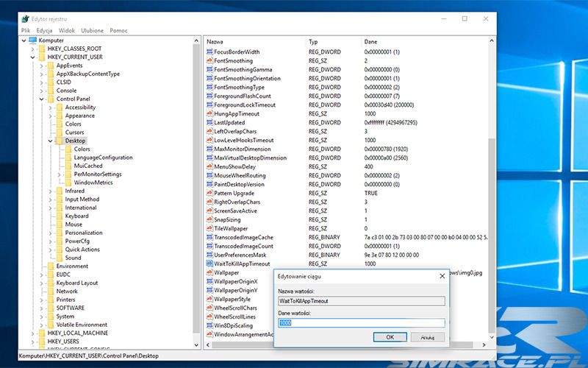Click the Komputer icon at tree root
The image size is (588, 368).
pos(32,40)
